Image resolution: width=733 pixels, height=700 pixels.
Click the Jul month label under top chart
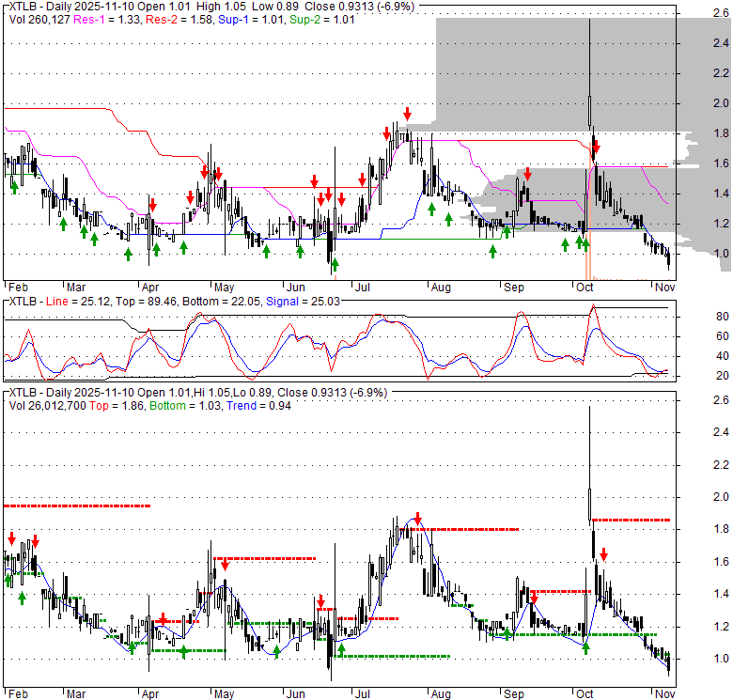(x=363, y=287)
